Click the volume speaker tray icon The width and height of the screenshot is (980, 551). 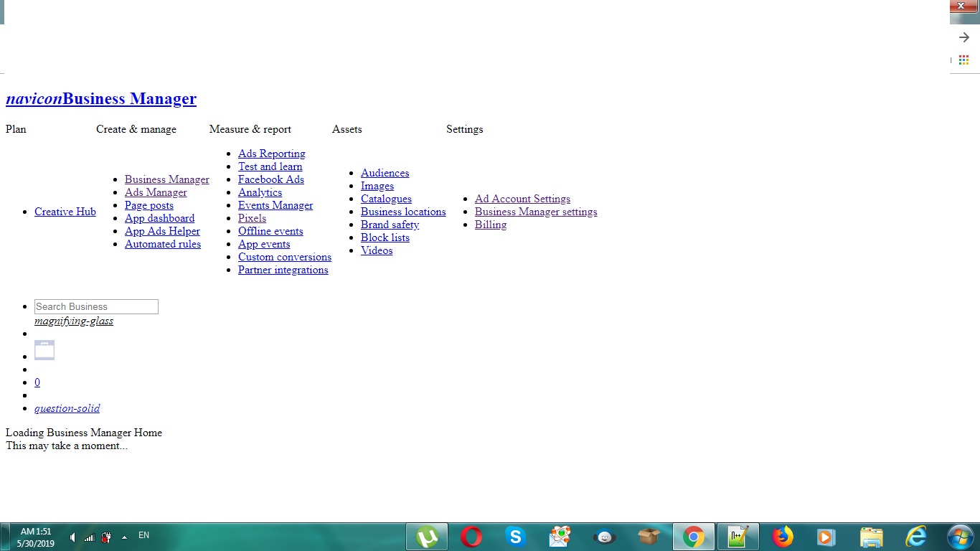pyautogui.click(x=73, y=537)
